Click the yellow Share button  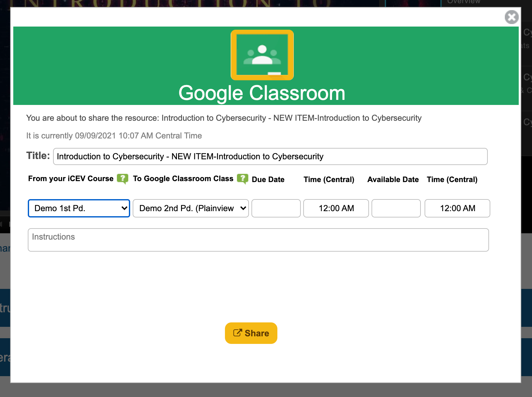pos(251,333)
